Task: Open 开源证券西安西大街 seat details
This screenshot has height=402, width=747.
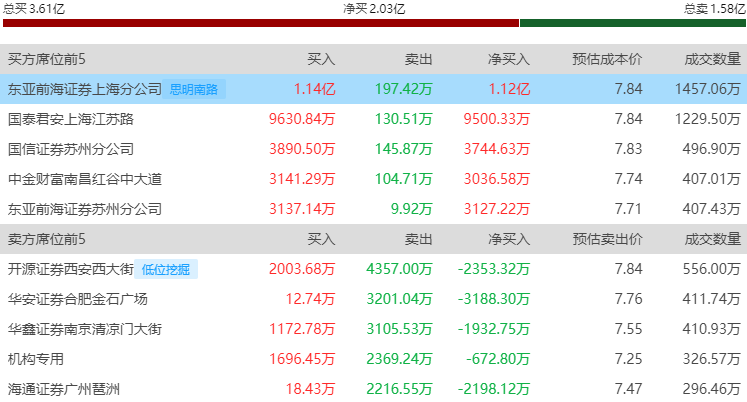Action: coord(71,269)
